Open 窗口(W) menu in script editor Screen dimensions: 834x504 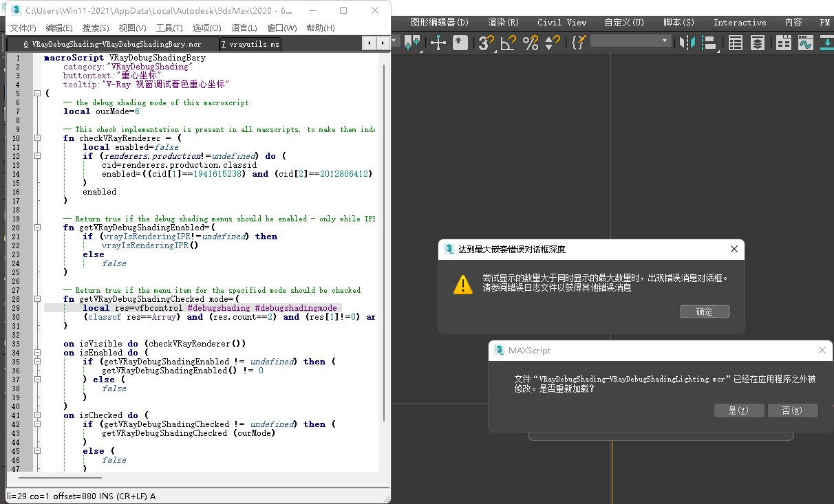(x=282, y=28)
